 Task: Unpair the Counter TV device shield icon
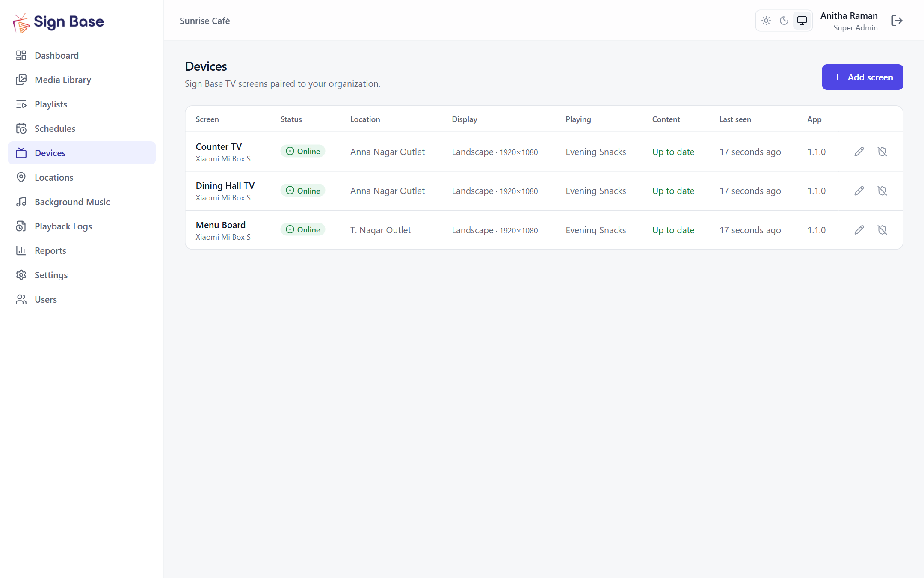(882, 152)
